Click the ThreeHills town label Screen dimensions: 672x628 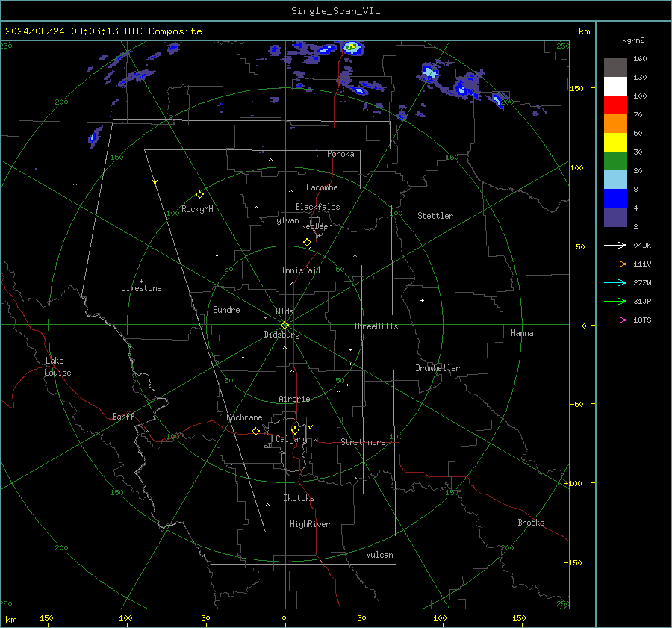coord(376,326)
